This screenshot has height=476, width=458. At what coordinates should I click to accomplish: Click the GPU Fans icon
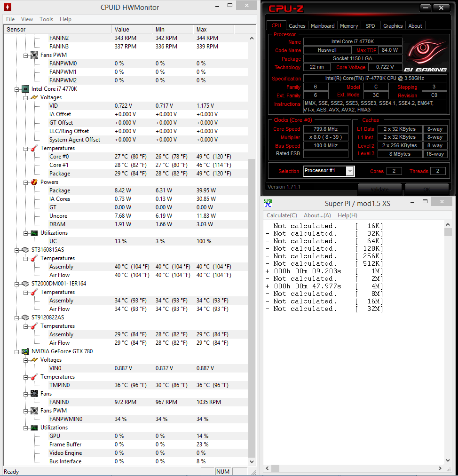[34, 394]
